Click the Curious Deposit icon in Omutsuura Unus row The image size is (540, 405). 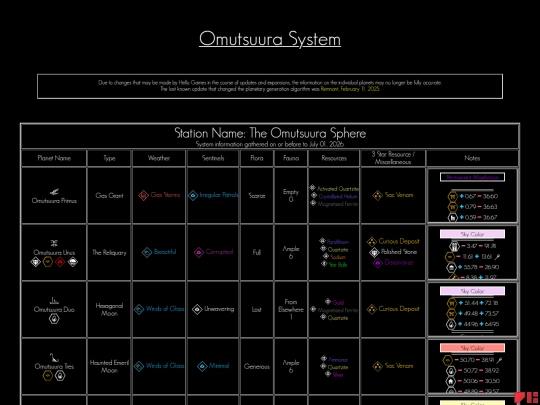tap(372, 241)
